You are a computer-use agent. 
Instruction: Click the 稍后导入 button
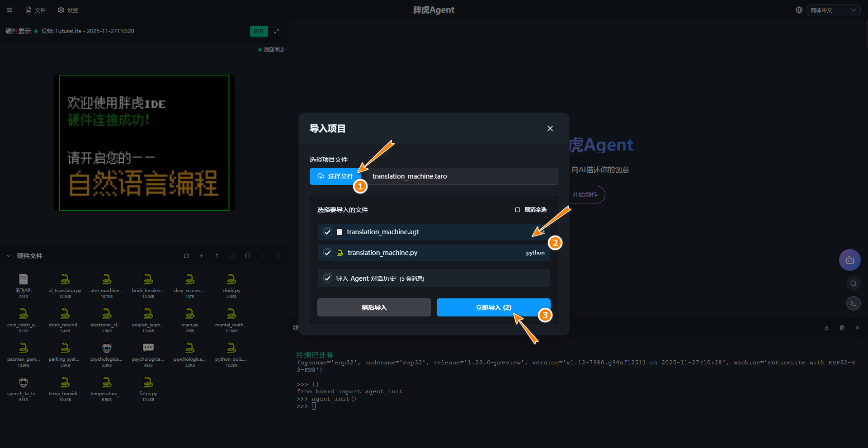pyautogui.click(x=374, y=307)
